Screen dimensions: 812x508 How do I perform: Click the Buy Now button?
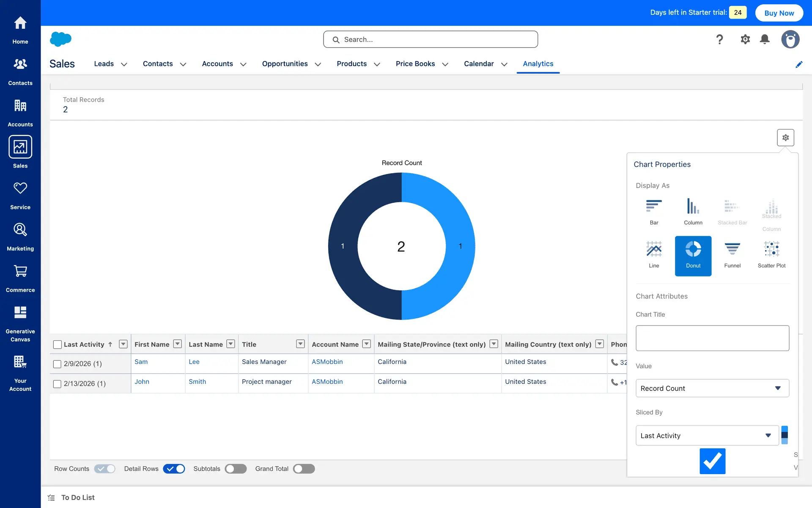[779, 13]
